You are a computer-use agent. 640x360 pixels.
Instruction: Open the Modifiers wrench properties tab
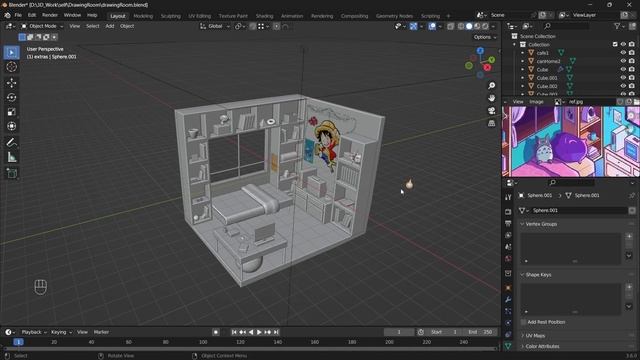(x=508, y=300)
